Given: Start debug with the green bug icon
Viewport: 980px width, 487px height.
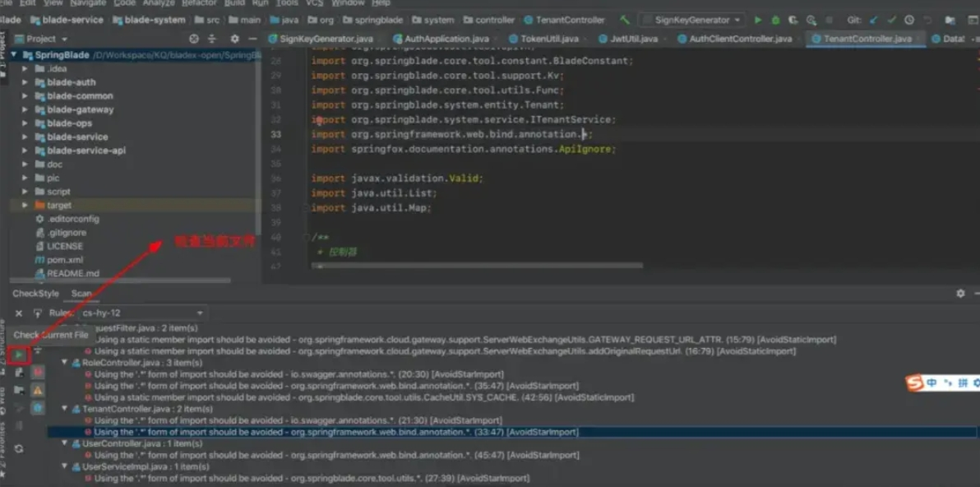Looking at the screenshot, I should click(x=774, y=20).
